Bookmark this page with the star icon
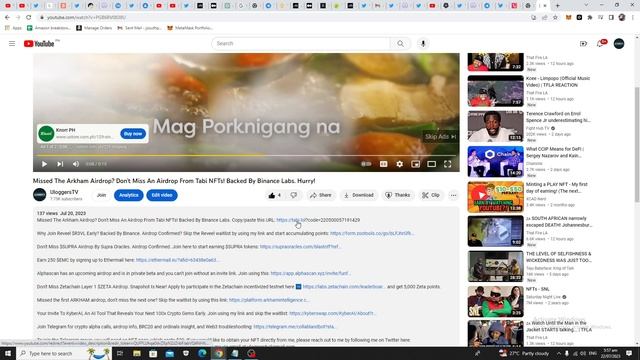The height and width of the screenshot is (360, 640). pos(555,18)
